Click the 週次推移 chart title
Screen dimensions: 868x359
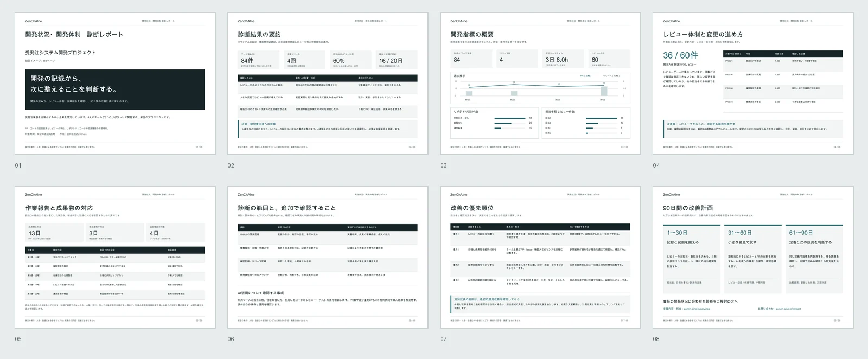[x=459, y=76]
